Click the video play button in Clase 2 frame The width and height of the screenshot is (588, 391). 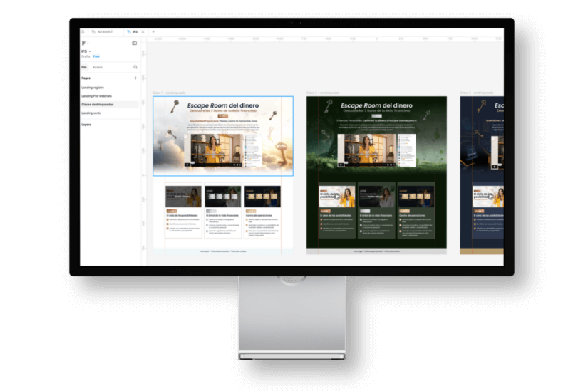pyautogui.click(x=341, y=165)
